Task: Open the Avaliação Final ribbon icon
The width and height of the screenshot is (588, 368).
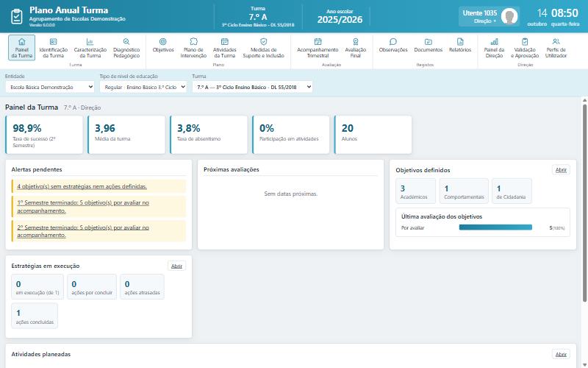Action: point(356,41)
